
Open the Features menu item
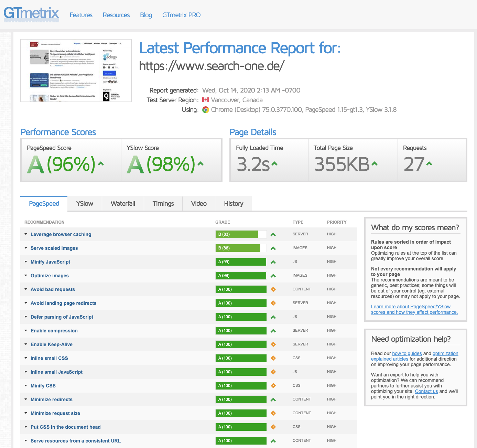pos(81,15)
